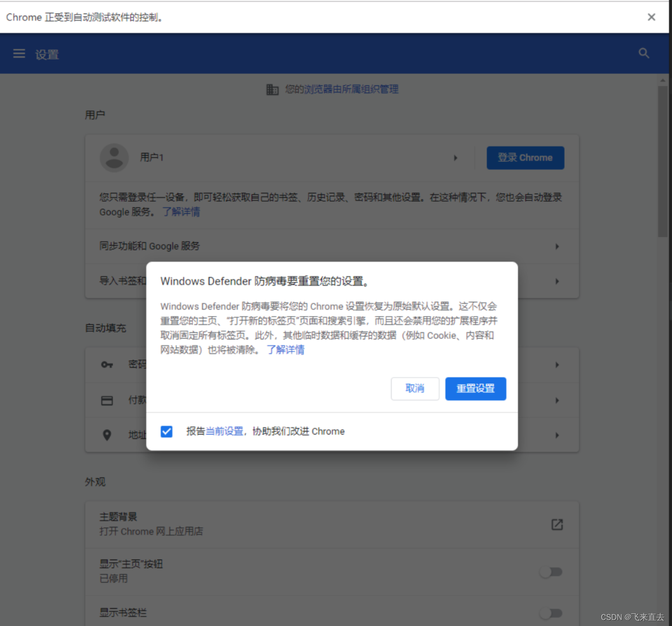
Task: Open the 浏览器由所属组织管理 link
Action: pyautogui.click(x=351, y=89)
